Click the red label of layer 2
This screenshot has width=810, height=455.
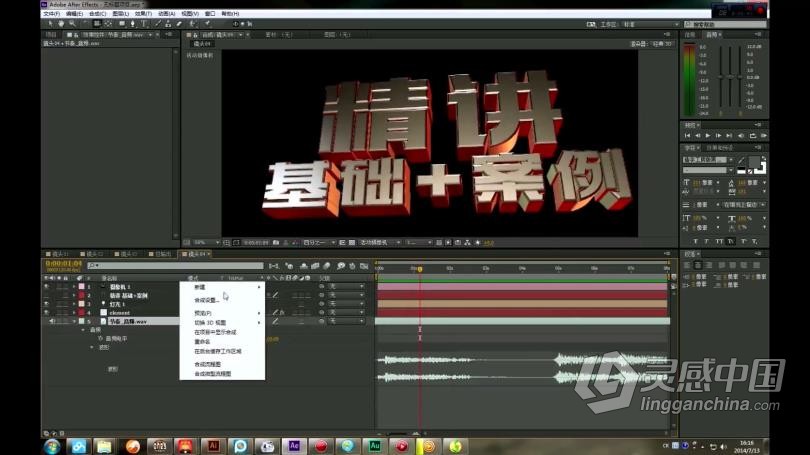point(82,295)
